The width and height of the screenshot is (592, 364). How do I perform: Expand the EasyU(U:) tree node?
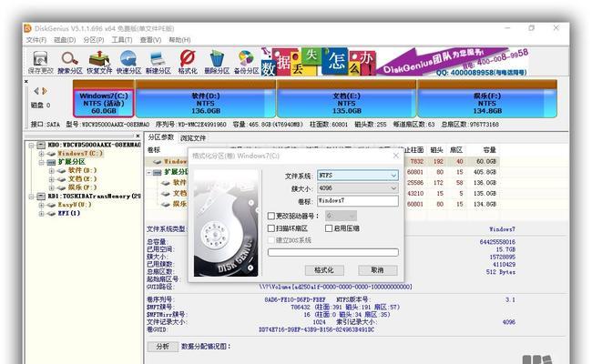[x=42, y=205]
